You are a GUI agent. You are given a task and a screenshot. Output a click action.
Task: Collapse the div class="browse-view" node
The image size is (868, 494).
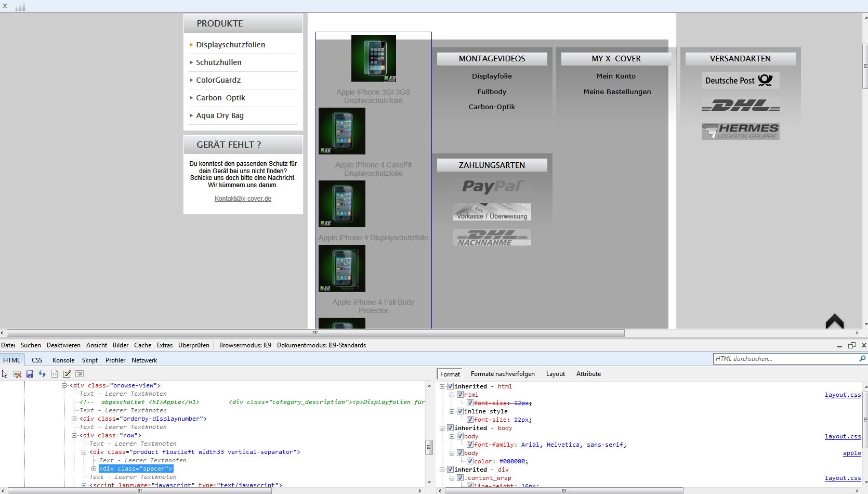click(x=64, y=386)
